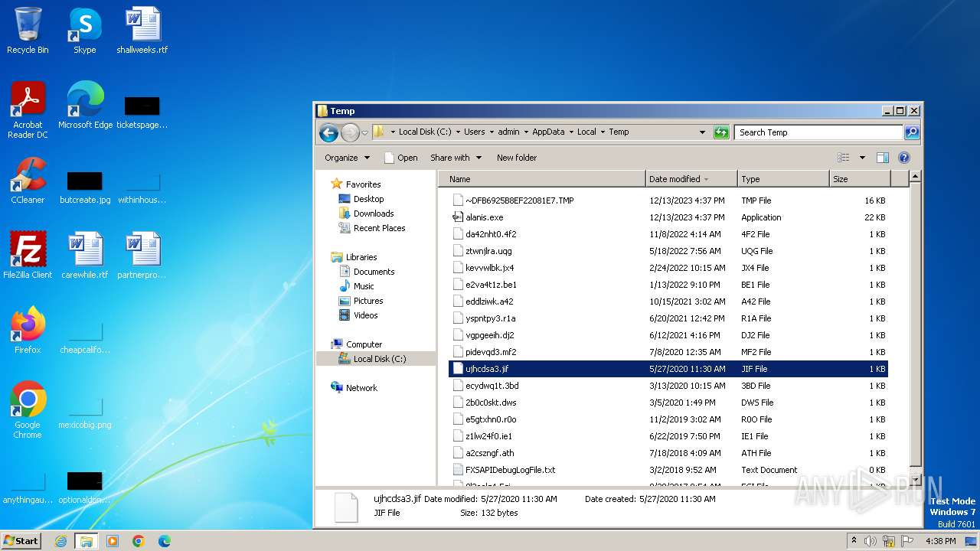Open Chrome from the taskbar
980x551 pixels.
(138, 541)
